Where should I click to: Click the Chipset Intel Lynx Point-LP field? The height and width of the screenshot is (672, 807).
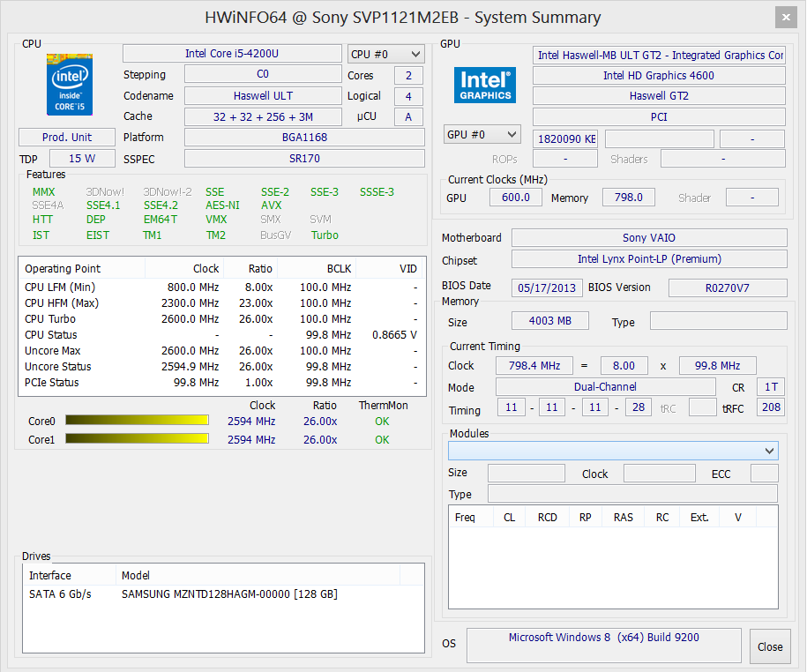coord(649,258)
